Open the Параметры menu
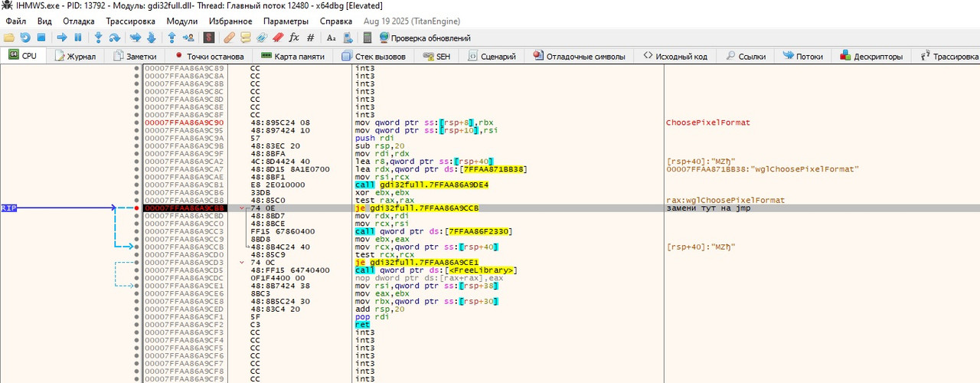This screenshot has width=980, height=383. [286, 21]
